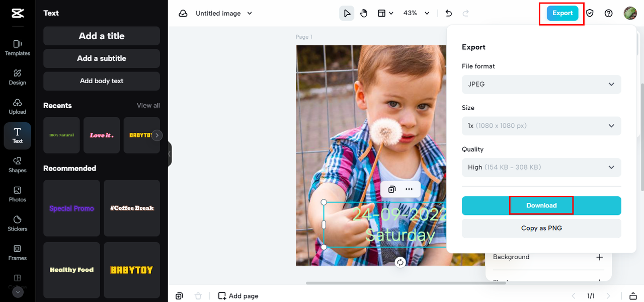The image size is (644, 302).
Task: Apply the BABYTOY recommended text template
Action: pos(132,270)
